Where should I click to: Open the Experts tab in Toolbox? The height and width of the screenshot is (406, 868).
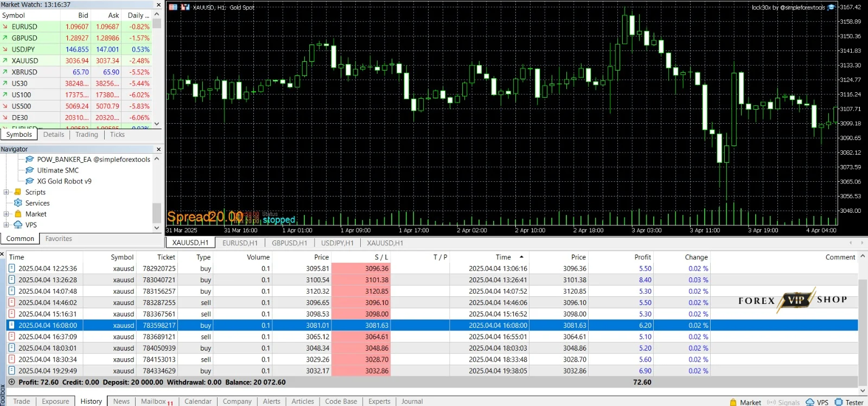[x=379, y=402]
